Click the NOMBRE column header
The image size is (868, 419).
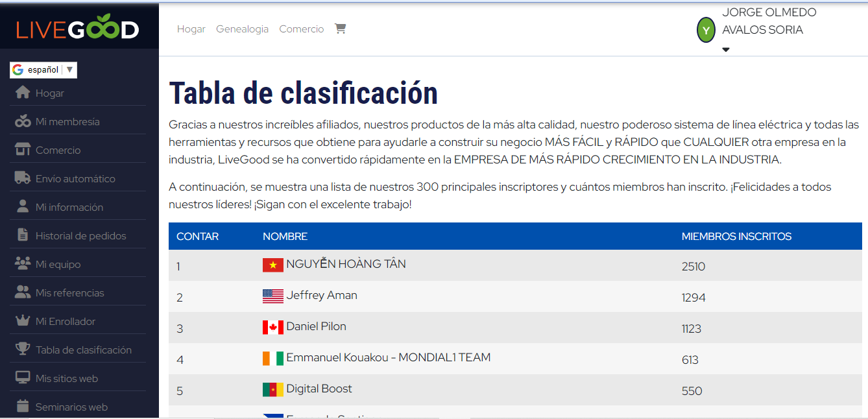[285, 236]
